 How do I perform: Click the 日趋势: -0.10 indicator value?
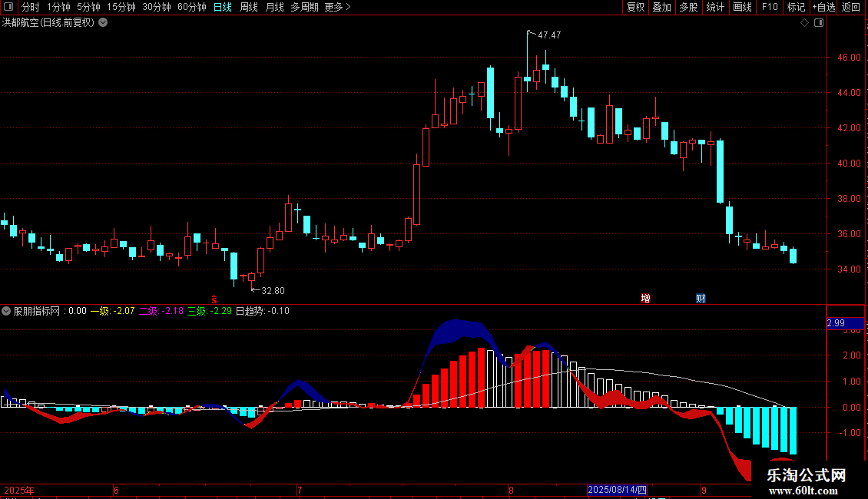[263, 311]
